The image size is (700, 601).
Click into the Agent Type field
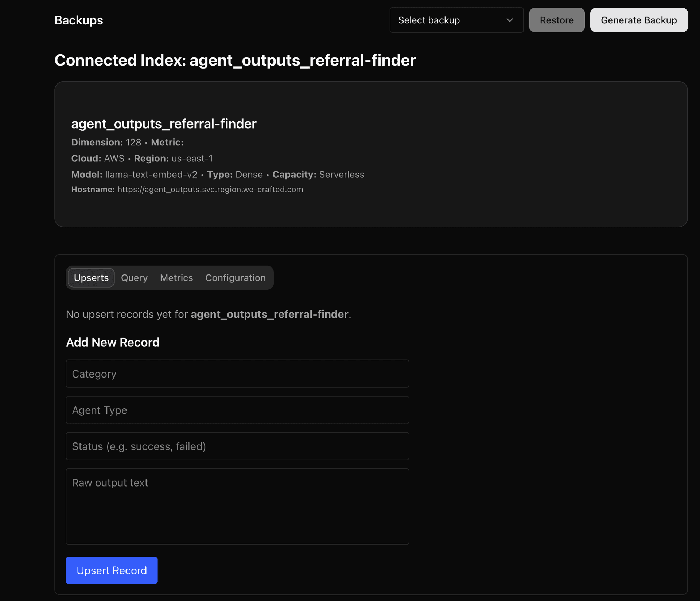(x=237, y=410)
